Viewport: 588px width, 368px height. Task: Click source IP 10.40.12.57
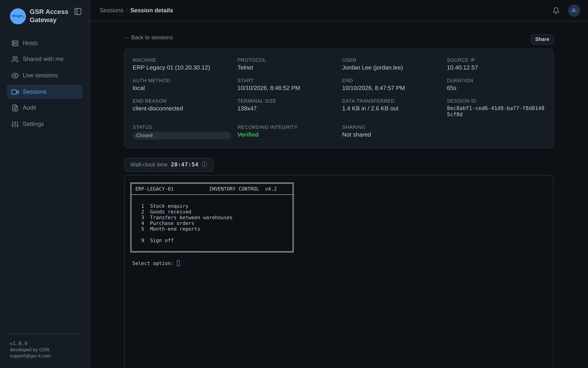(x=462, y=68)
